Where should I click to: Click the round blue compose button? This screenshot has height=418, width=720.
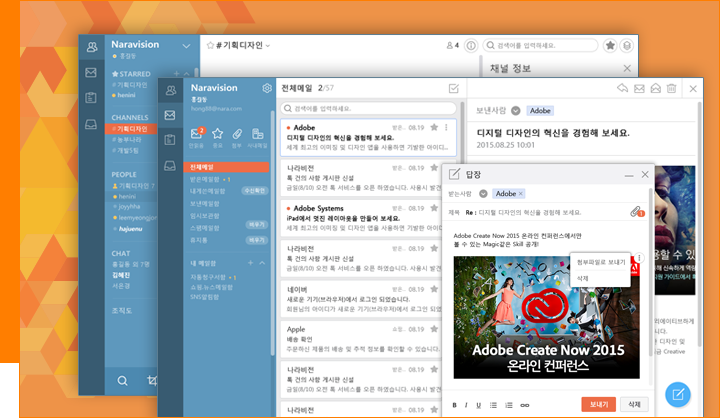click(x=678, y=395)
